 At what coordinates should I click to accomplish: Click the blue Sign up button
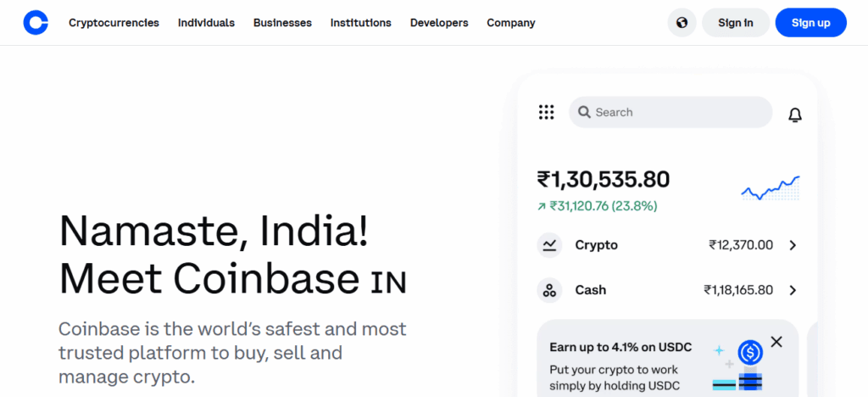[810, 23]
